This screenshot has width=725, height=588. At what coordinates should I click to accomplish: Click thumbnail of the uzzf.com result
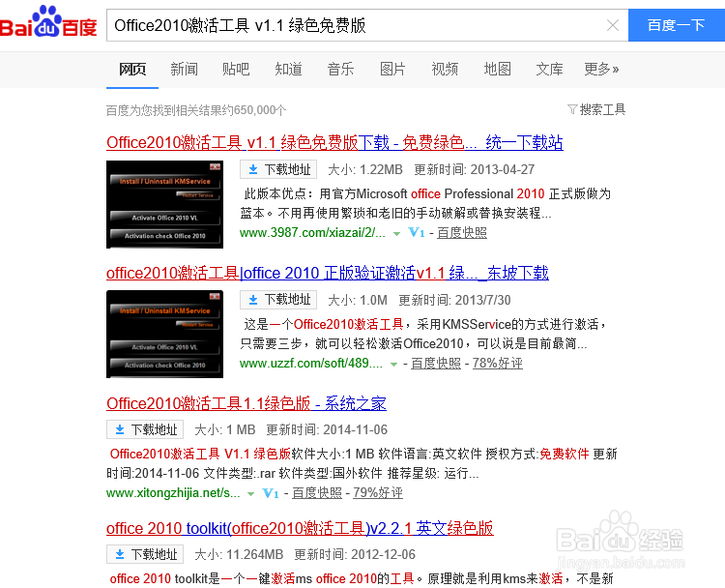[164, 334]
